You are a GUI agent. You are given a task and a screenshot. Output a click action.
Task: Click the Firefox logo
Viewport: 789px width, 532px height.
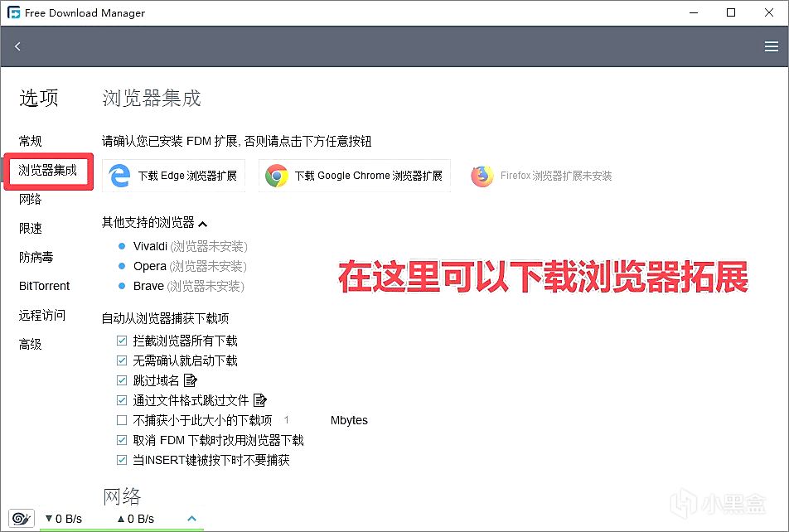[482, 176]
